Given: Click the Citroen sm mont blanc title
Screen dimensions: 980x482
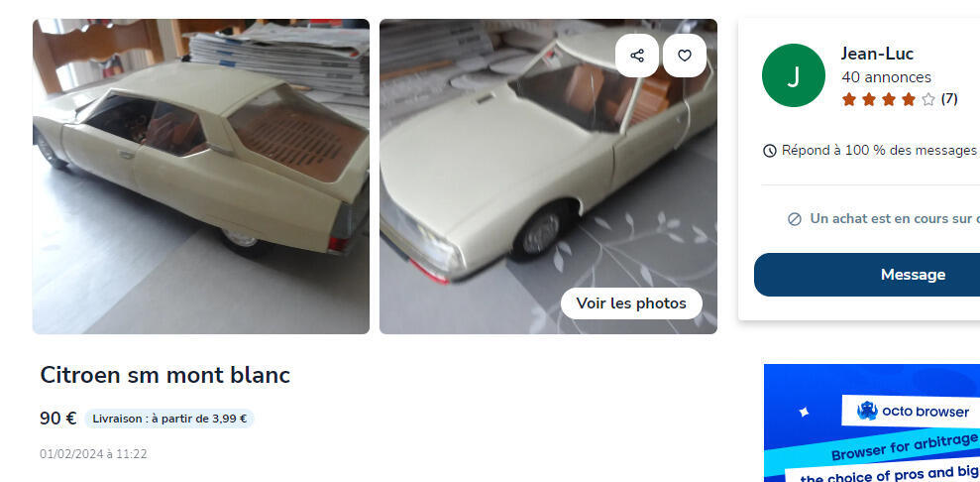Looking at the screenshot, I should click(165, 375).
